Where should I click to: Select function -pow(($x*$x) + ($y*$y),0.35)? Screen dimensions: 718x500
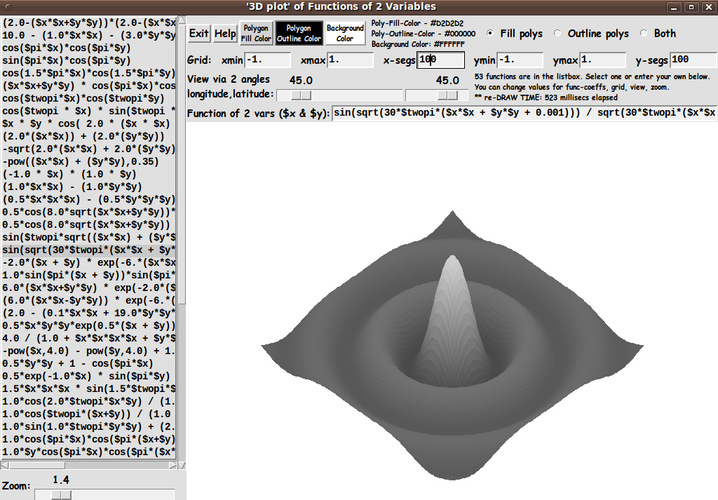tap(88, 162)
